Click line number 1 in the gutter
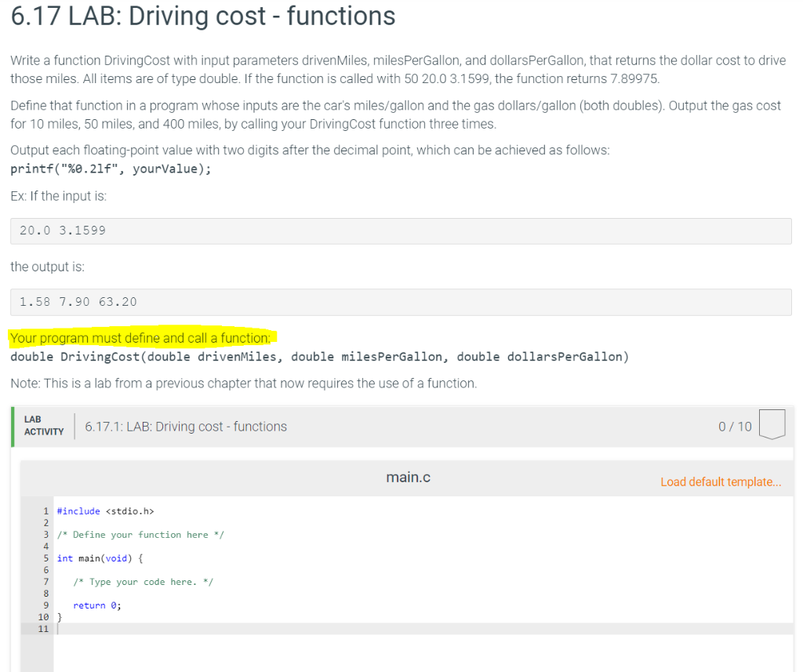The image size is (803, 672). pos(45,510)
